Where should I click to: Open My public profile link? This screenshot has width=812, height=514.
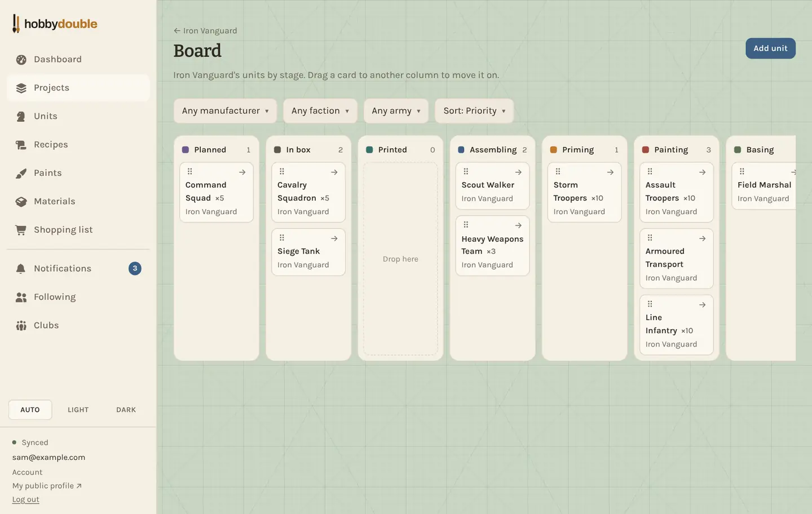(47, 486)
